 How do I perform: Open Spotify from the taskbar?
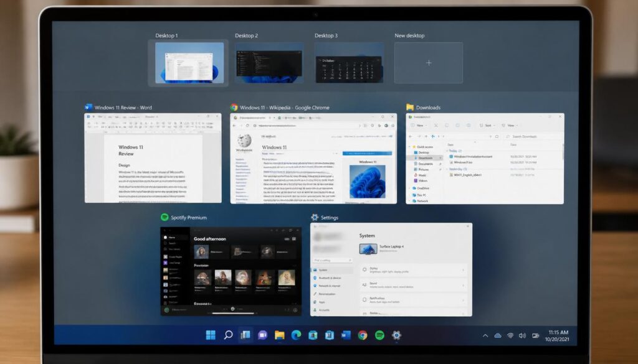379,335
